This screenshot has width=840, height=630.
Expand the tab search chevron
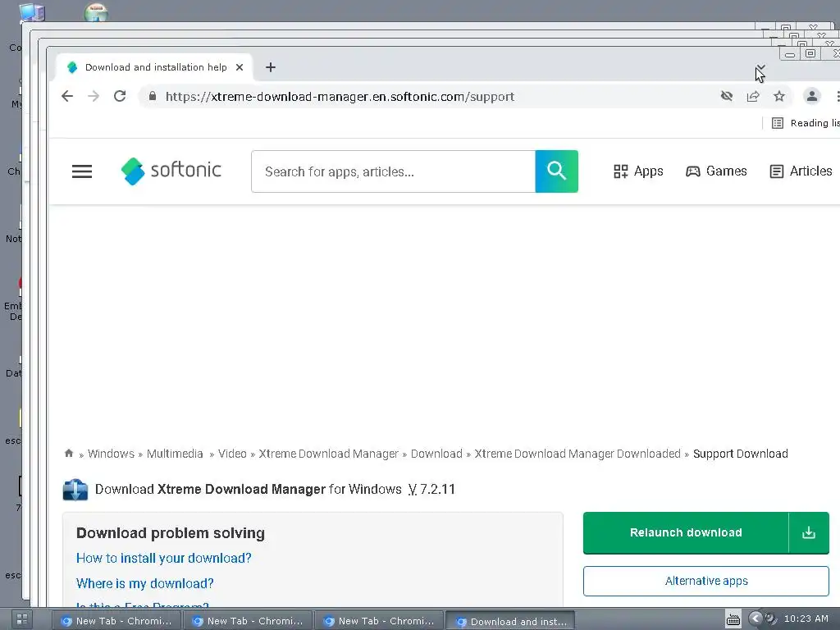tap(760, 67)
